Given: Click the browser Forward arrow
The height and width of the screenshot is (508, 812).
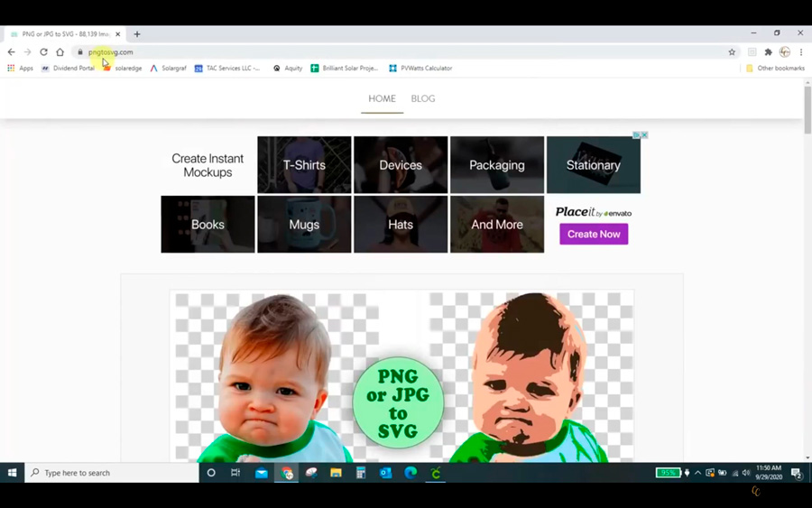Looking at the screenshot, I should (x=27, y=51).
